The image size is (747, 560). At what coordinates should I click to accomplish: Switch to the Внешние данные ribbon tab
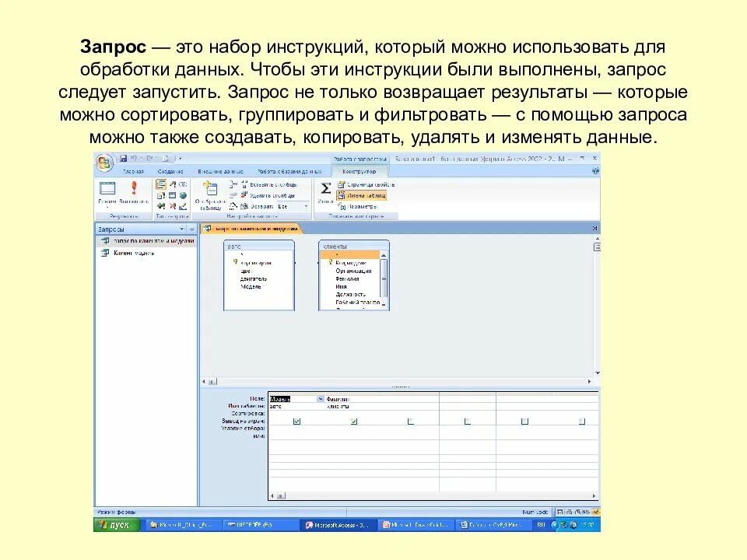tap(220, 171)
